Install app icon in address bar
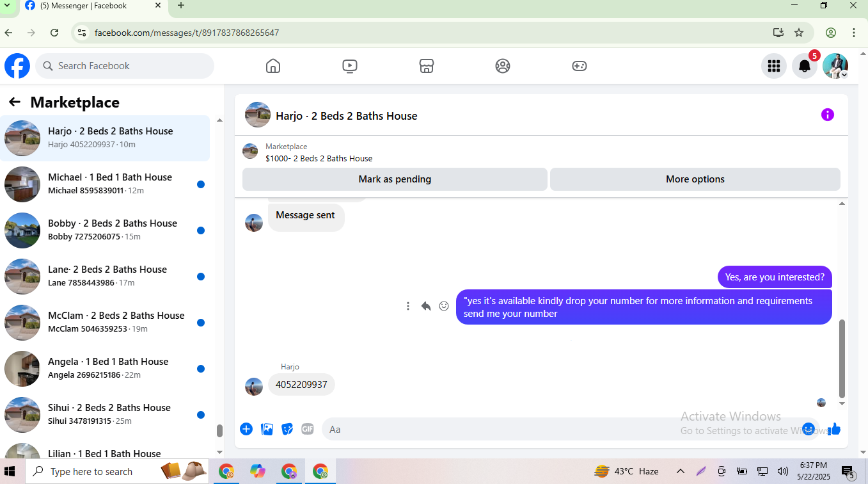Screen dimensions: 868x484 click(778, 33)
